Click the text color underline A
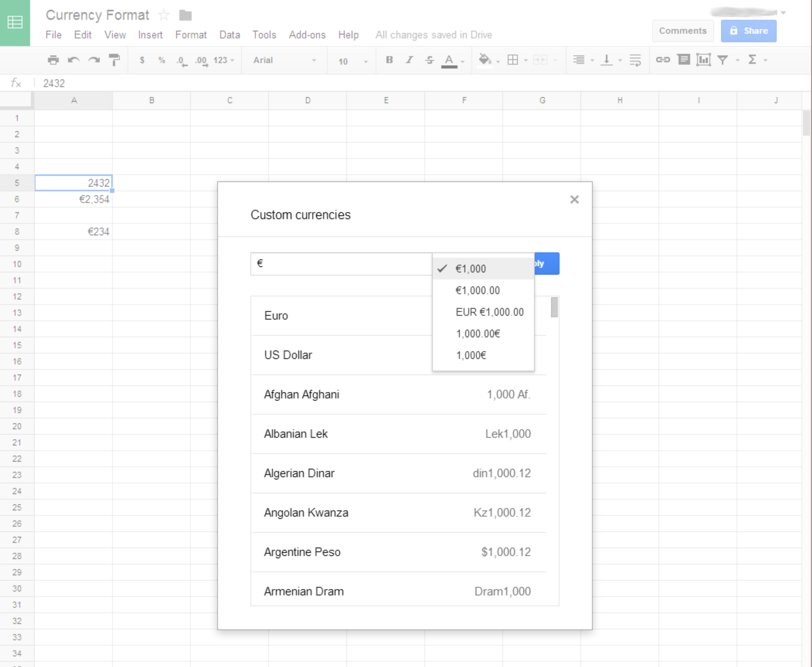Screen dimensions: 812x667 pos(449,60)
